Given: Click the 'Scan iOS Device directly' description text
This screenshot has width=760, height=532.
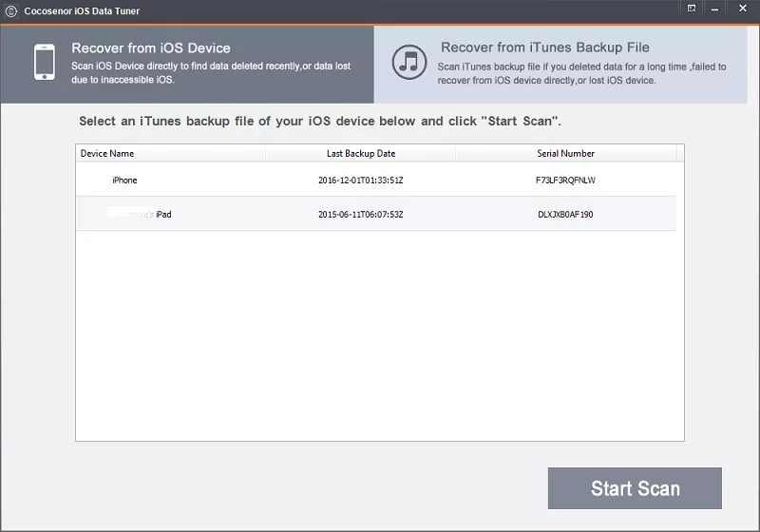Looking at the screenshot, I should [x=211, y=73].
